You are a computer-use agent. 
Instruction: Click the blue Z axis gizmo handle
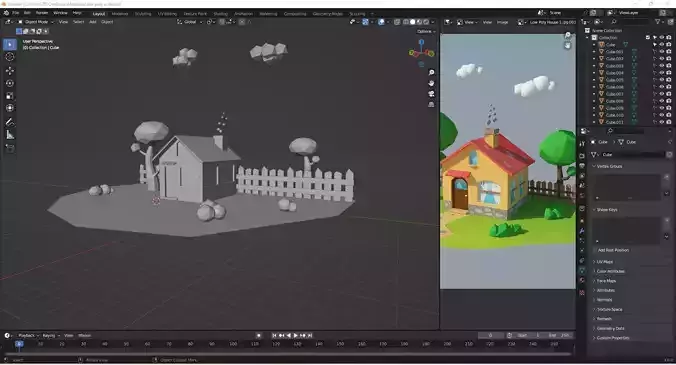(x=421, y=42)
